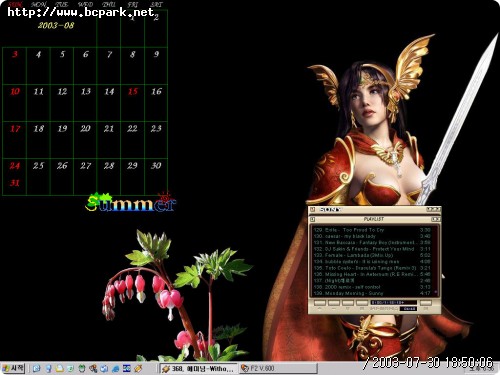Select track 135 Dracula's Tango remix
This screenshot has width=500, height=375.
pos(372,268)
